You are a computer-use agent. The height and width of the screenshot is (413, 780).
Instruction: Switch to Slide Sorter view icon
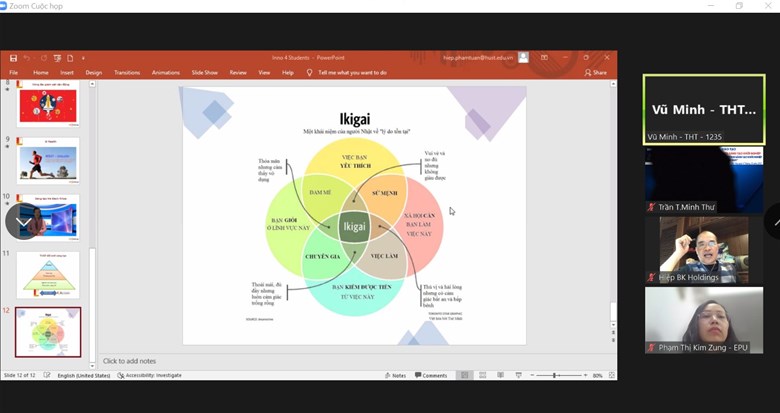point(482,375)
